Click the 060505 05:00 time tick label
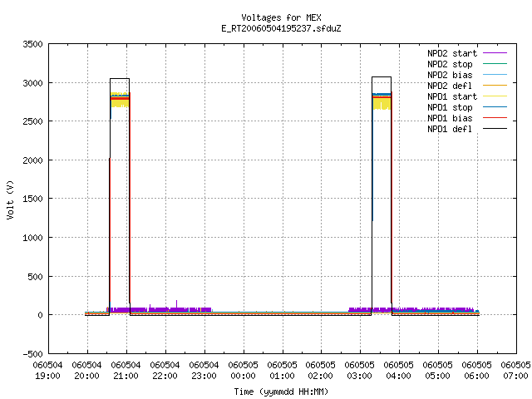Image resolution: width=532 pixels, height=399 pixels. pyautogui.click(x=438, y=371)
